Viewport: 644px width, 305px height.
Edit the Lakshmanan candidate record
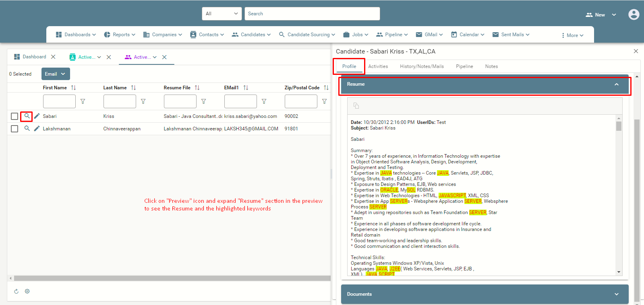37,129
